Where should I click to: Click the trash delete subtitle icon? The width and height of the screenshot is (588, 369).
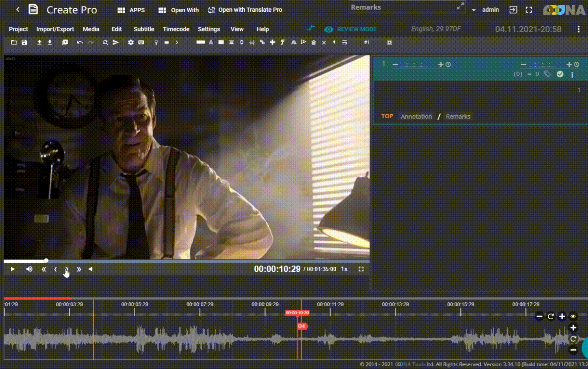tap(314, 43)
